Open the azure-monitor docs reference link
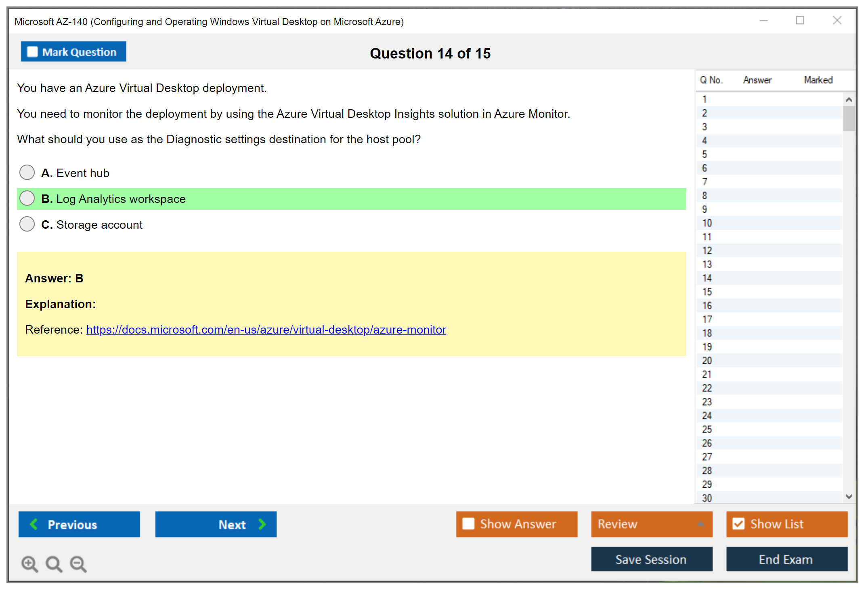Screen dimensions: 868x593 [266, 330]
